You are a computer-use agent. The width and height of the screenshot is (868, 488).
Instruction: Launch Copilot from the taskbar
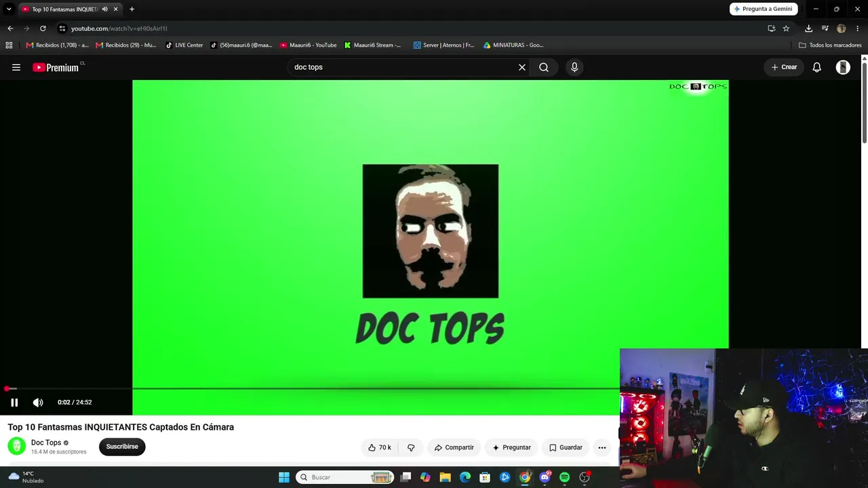coord(425,477)
